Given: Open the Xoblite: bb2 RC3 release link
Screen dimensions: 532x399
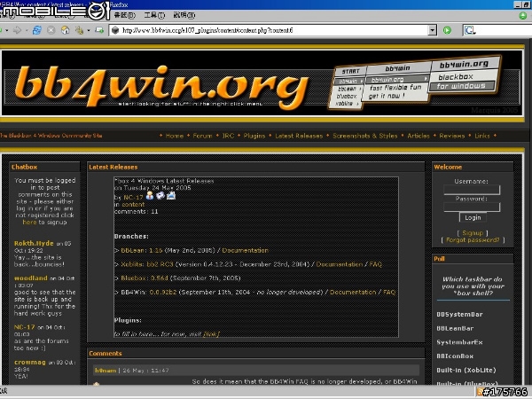Looking at the screenshot, I should point(147,264).
